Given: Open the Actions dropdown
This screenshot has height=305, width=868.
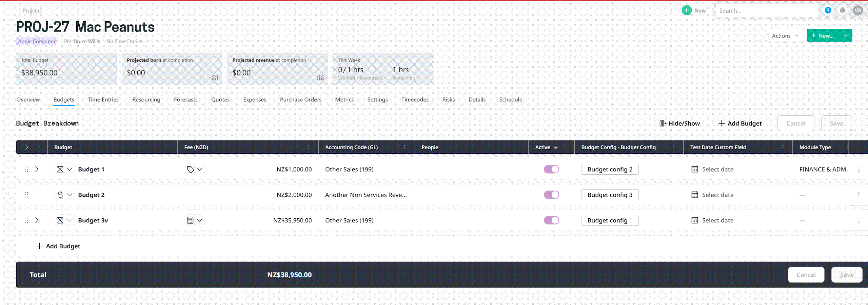Looking at the screenshot, I should tap(785, 36).
